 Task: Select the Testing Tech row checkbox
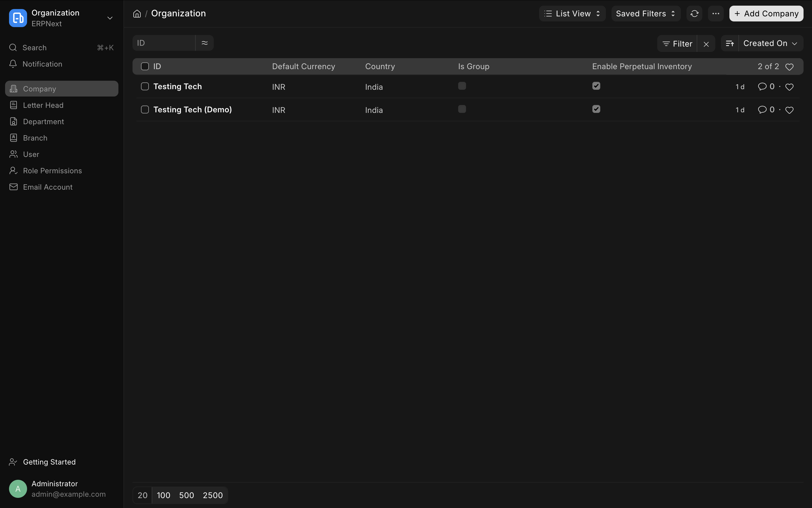pyautogui.click(x=145, y=87)
